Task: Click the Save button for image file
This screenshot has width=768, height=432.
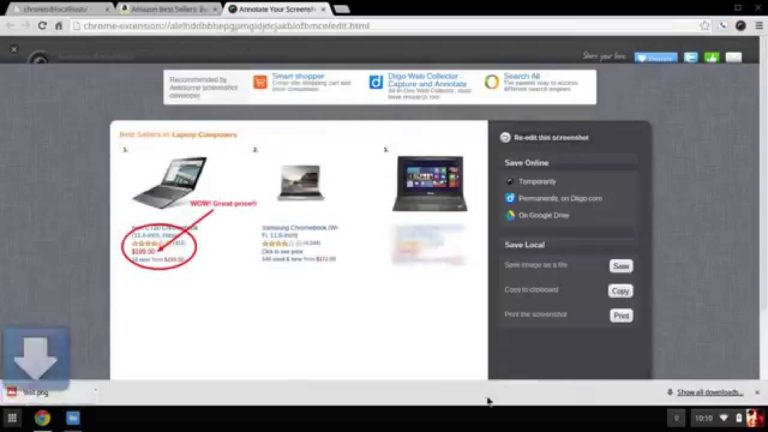Action: pos(621,266)
